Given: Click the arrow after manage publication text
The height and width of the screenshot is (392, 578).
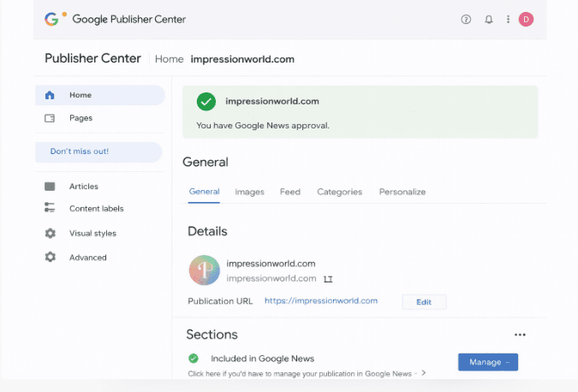Looking at the screenshot, I should pos(424,373).
